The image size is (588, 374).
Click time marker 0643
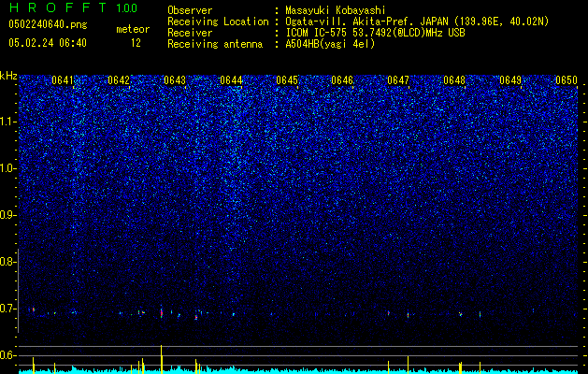175,80
